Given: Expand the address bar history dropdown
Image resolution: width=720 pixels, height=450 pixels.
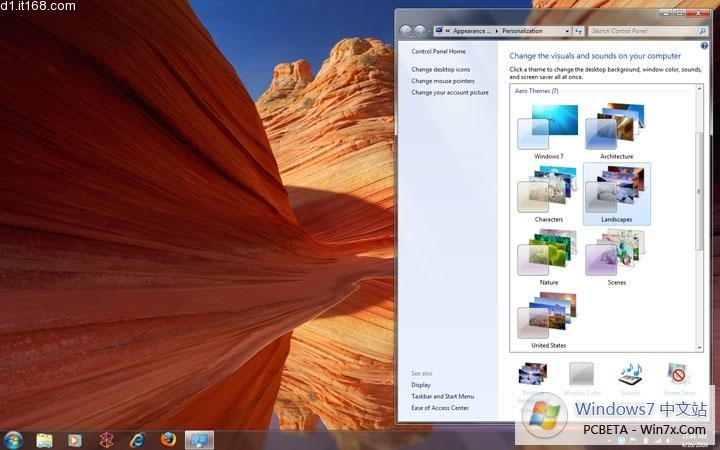Looking at the screenshot, I should pos(567,31).
